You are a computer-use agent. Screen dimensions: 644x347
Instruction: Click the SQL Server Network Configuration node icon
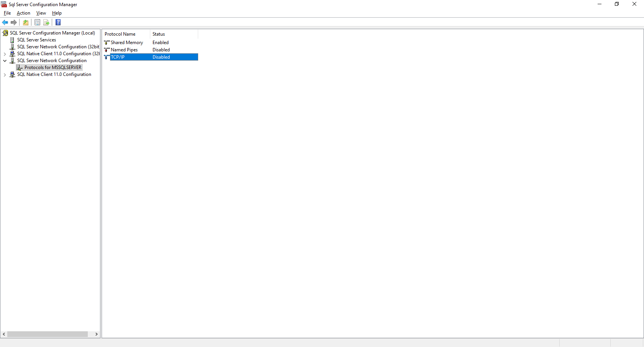pyautogui.click(x=12, y=61)
